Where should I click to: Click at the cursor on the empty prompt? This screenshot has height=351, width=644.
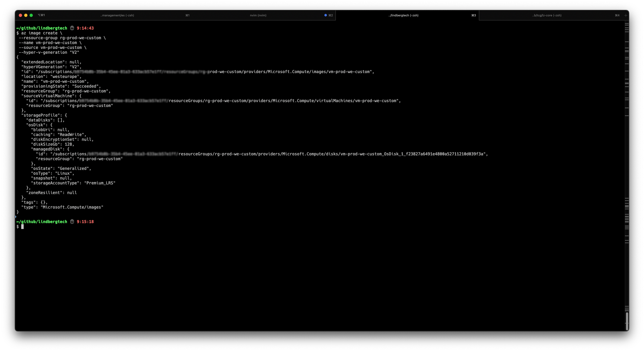click(x=23, y=227)
